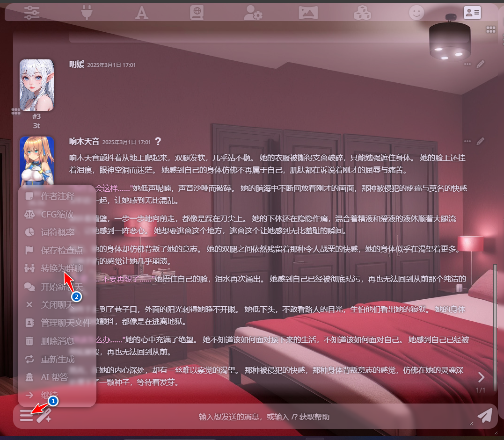504x440 pixels.
Task: Open user settings person-gear icon
Action: pyautogui.click(x=253, y=12)
